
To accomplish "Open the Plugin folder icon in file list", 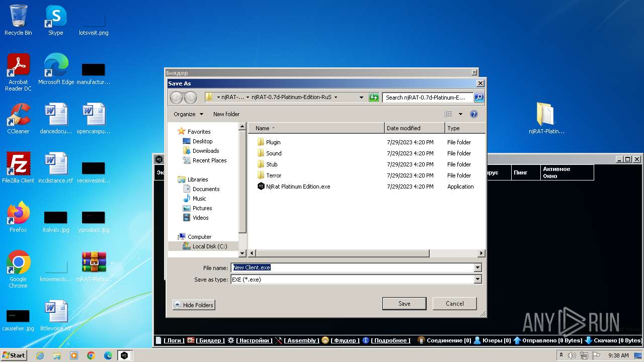I will (x=261, y=142).
